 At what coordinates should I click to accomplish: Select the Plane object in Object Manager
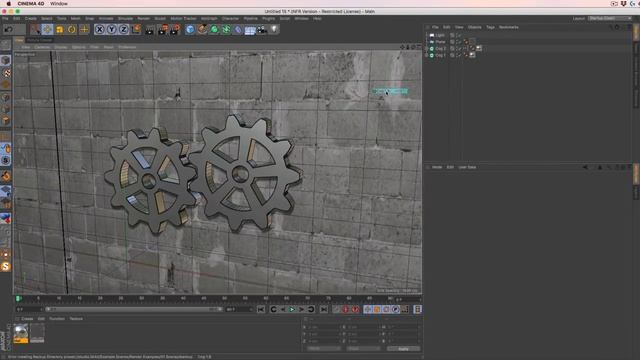tap(440, 42)
